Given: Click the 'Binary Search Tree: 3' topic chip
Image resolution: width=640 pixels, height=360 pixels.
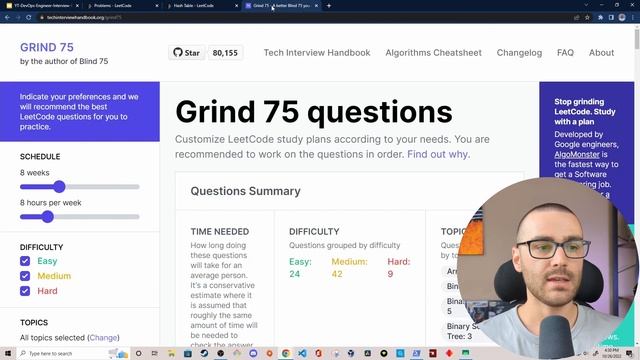Looking at the screenshot, I should [462, 331].
